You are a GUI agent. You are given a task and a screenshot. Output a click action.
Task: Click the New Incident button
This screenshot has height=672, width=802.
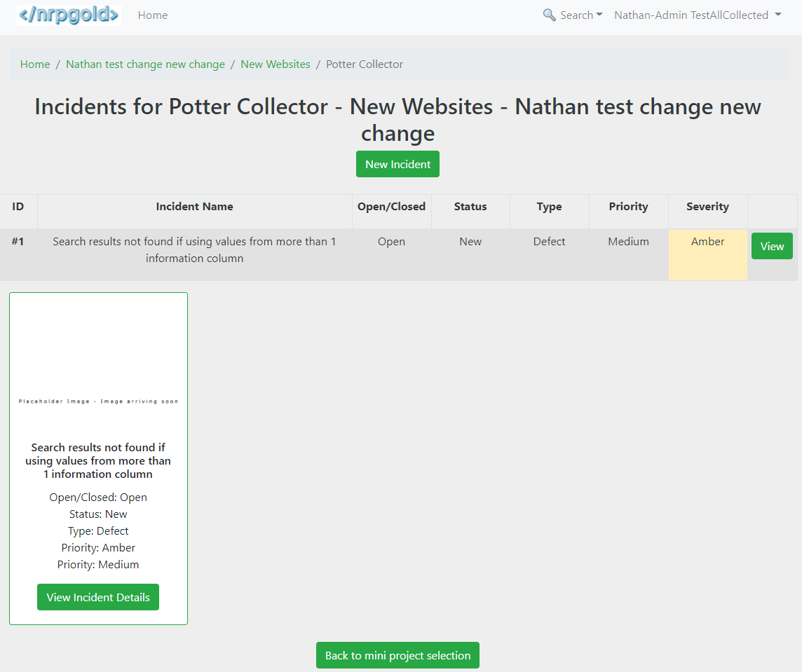[397, 164]
